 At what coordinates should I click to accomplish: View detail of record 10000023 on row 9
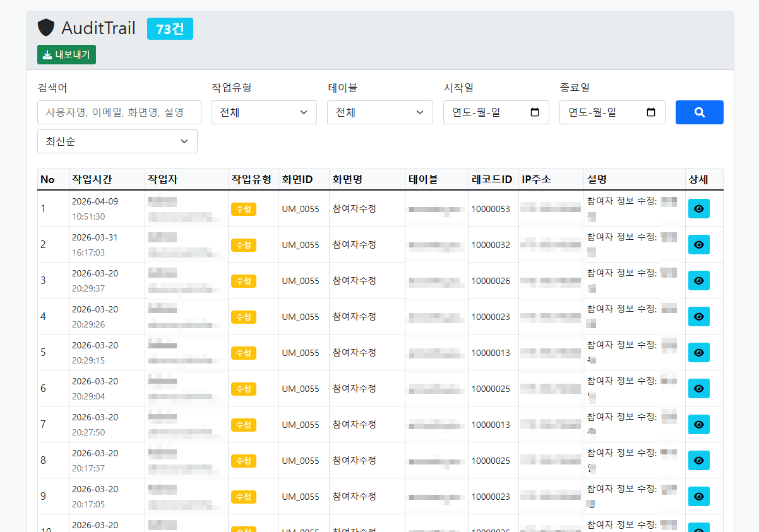pyautogui.click(x=698, y=496)
